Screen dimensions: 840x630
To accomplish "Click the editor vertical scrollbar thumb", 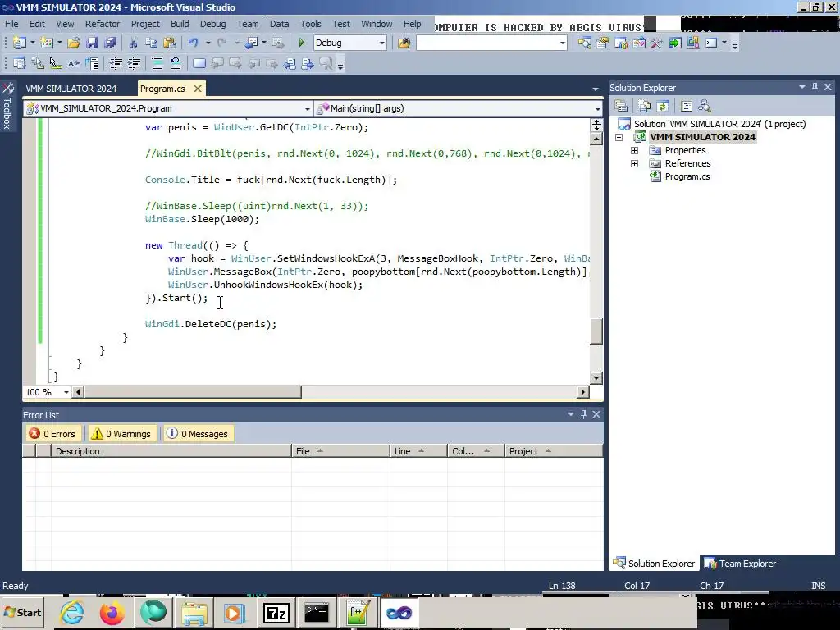I will click(x=596, y=331).
